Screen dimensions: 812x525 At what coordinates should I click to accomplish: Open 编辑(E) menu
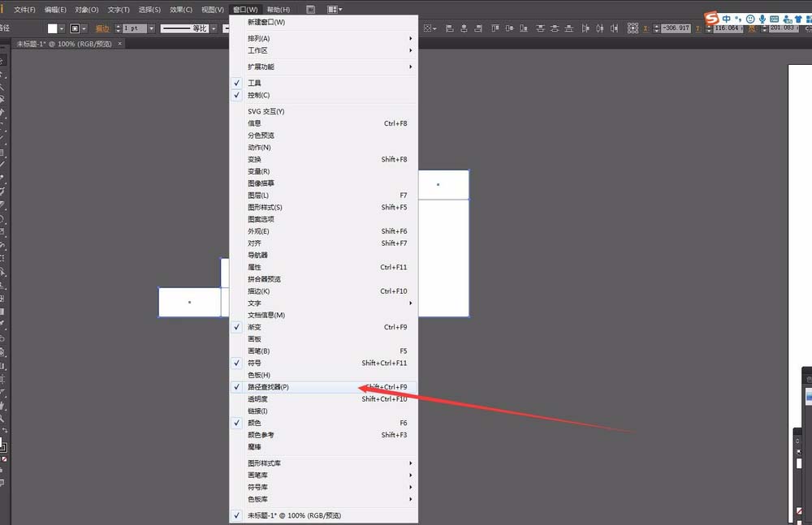(x=55, y=10)
